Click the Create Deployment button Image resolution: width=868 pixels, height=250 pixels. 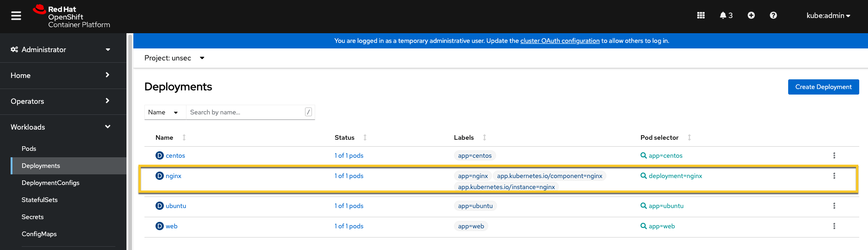[823, 87]
